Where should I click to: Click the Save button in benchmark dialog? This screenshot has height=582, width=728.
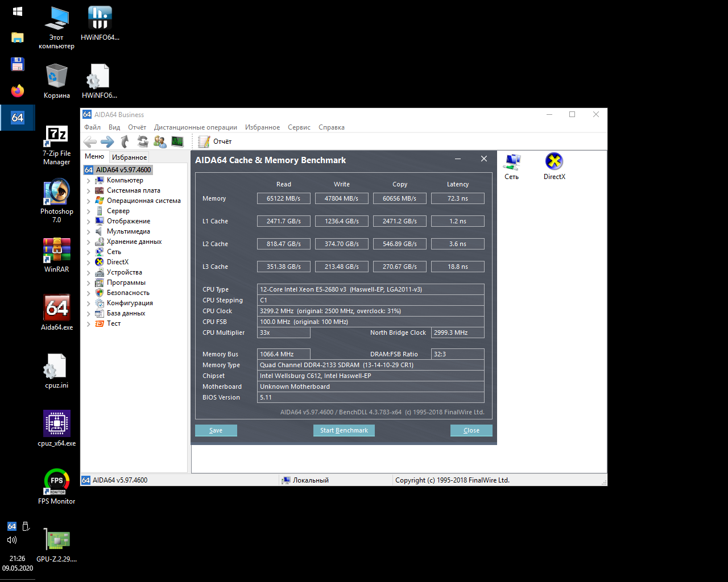coord(216,430)
